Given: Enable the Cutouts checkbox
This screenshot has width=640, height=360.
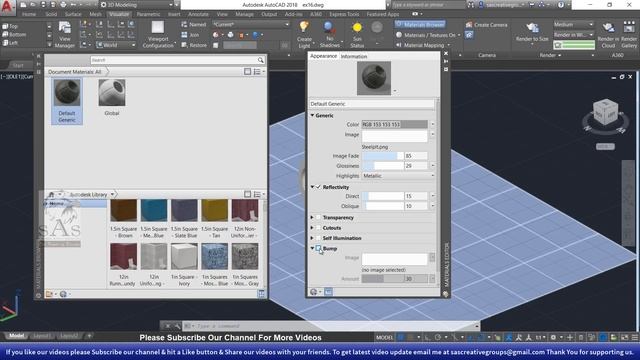Looking at the screenshot, I should tap(318, 228).
